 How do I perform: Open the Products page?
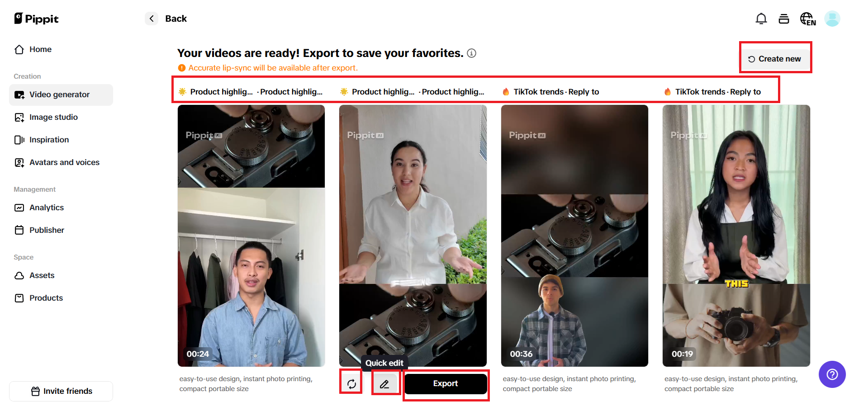click(x=61, y=298)
